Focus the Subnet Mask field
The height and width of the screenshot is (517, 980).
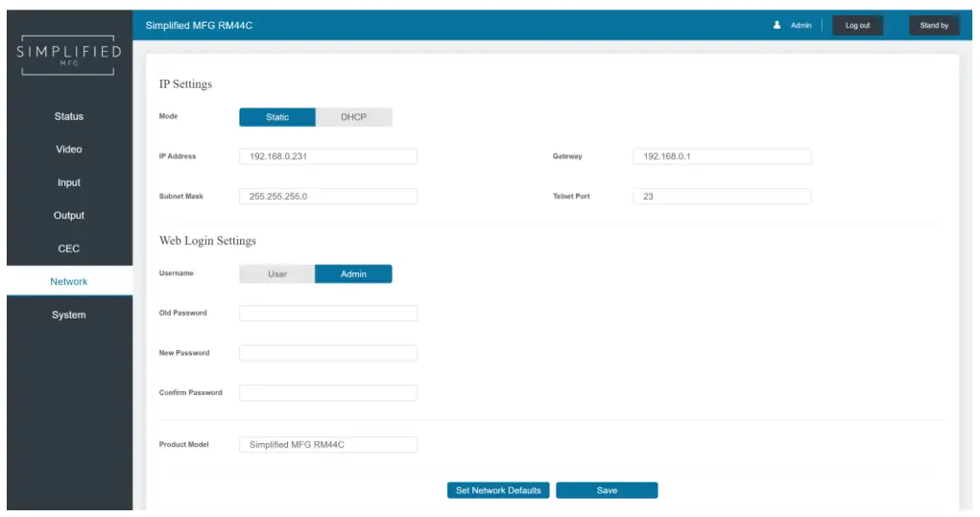click(x=328, y=196)
